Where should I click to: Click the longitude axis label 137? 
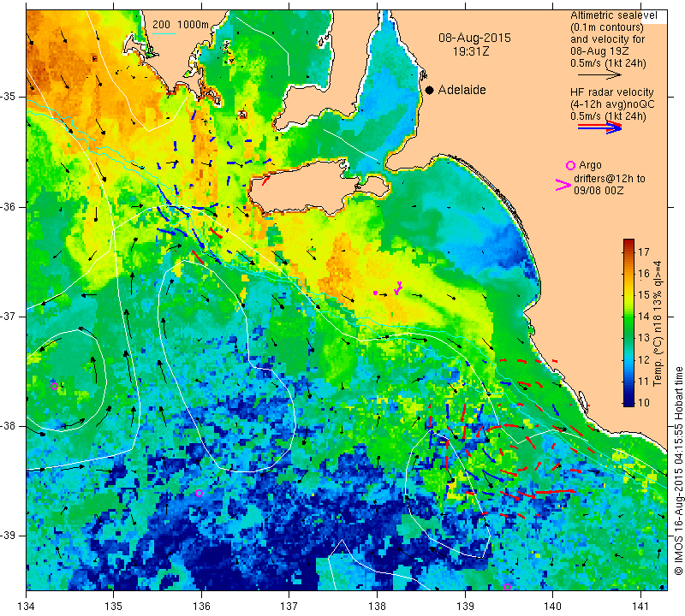(x=289, y=606)
